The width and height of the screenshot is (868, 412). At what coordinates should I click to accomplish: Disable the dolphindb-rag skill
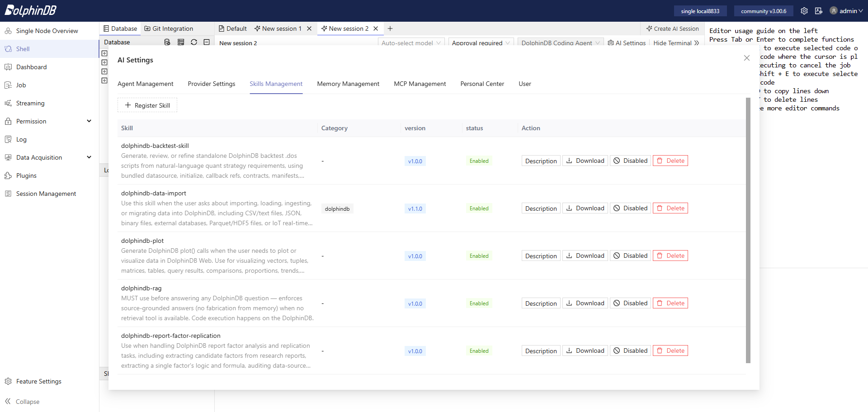[x=630, y=303]
